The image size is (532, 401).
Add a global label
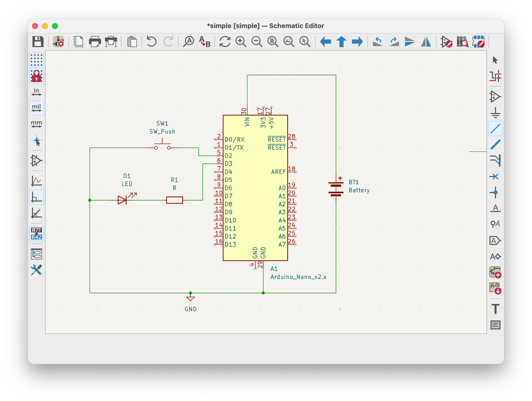pyautogui.click(x=495, y=241)
